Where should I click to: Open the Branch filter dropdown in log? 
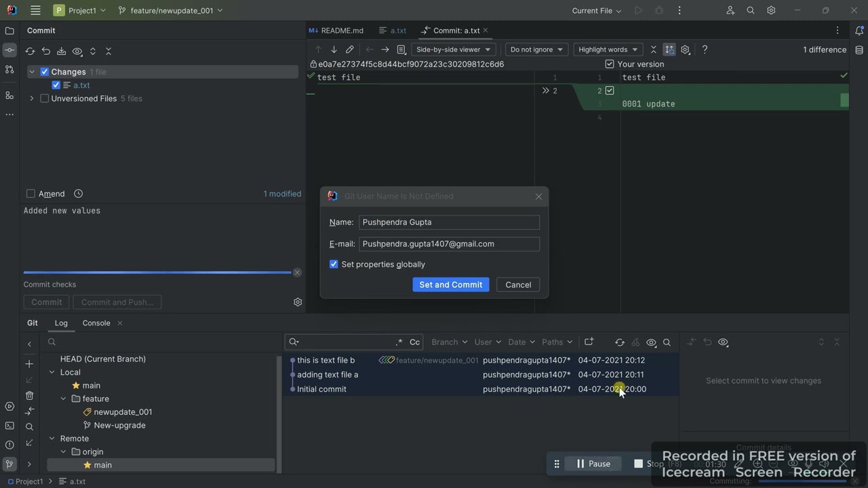tap(449, 342)
